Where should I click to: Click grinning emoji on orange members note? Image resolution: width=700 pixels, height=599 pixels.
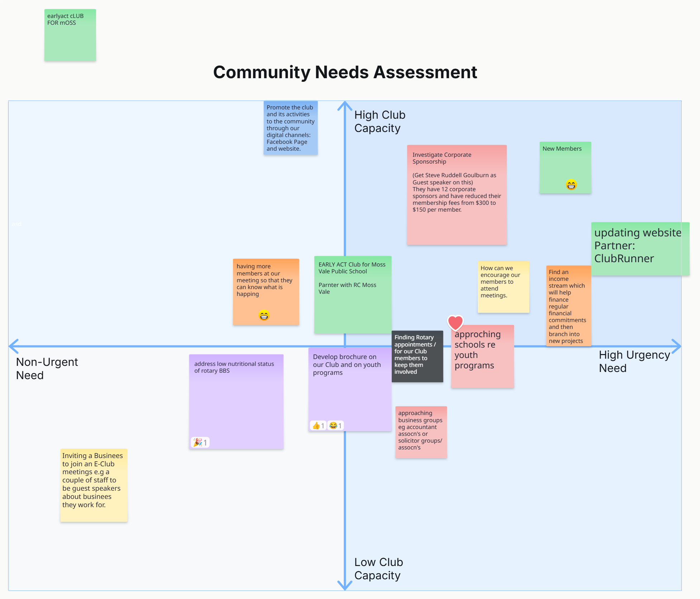pos(264,315)
